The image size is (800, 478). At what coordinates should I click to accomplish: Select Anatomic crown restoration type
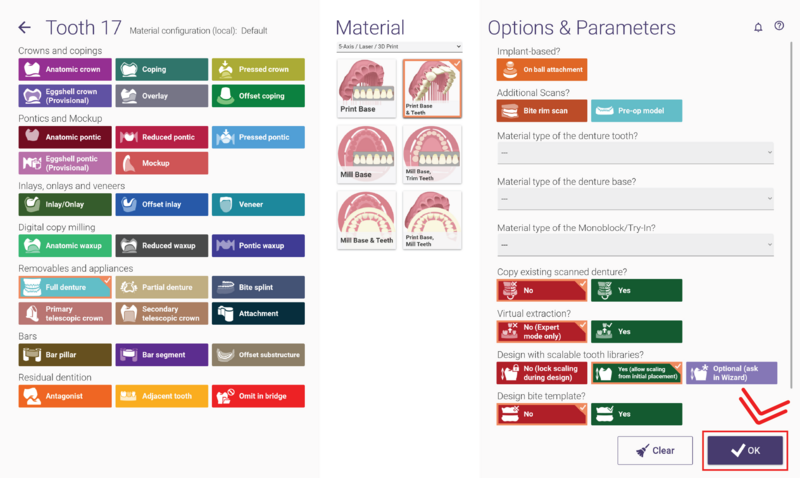point(65,69)
